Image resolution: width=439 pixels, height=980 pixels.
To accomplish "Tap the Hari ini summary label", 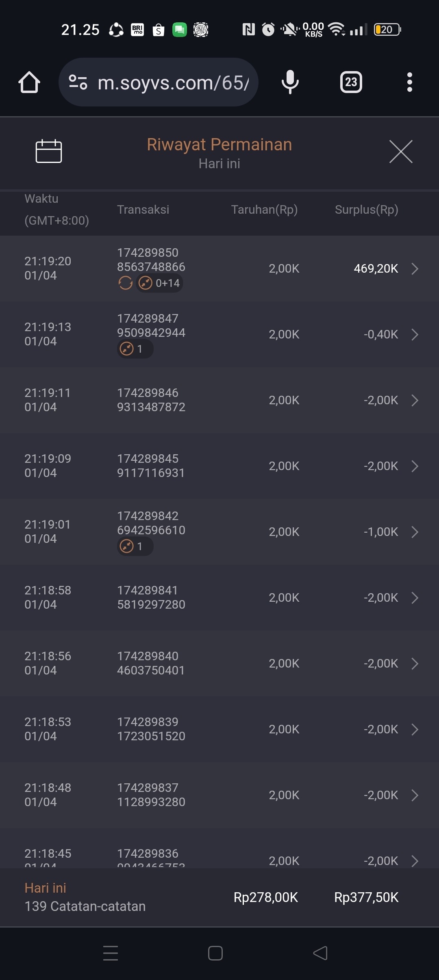I will [46, 888].
